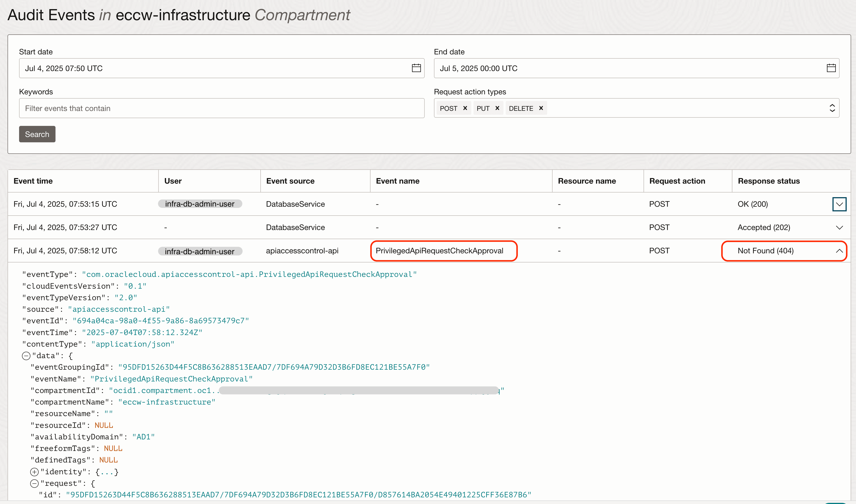Click the Event time column header
The image size is (856, 504).
pyautogui.click(x=33, y=181)
